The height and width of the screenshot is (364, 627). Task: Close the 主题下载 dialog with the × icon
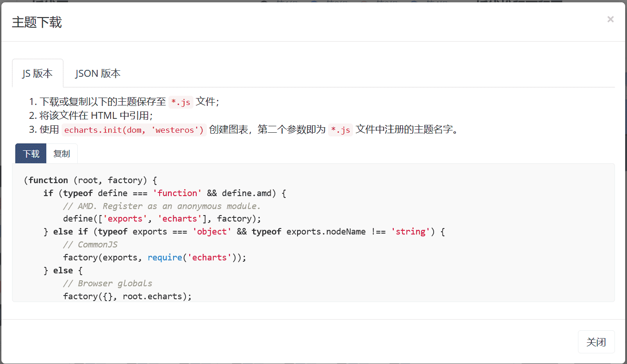click(610, 19)
